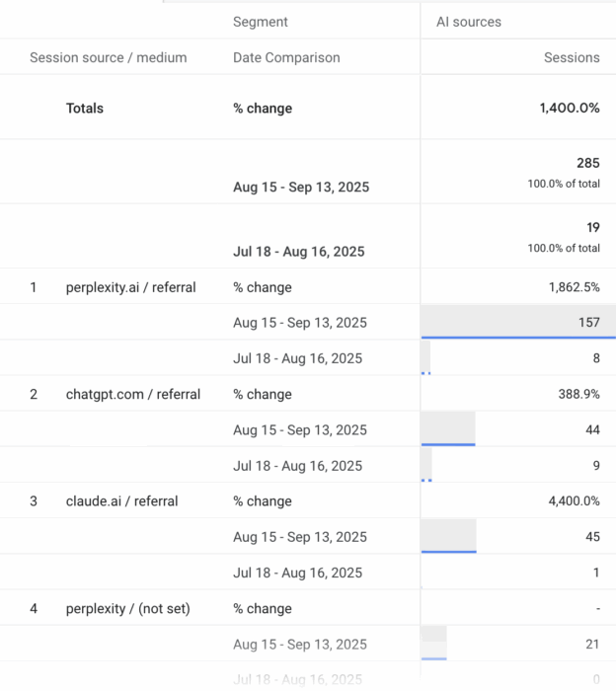The height and width of the screenshot is (691, 616).
Task: Click % change label in the claude.ai row
Action: (x=263, y=501)
